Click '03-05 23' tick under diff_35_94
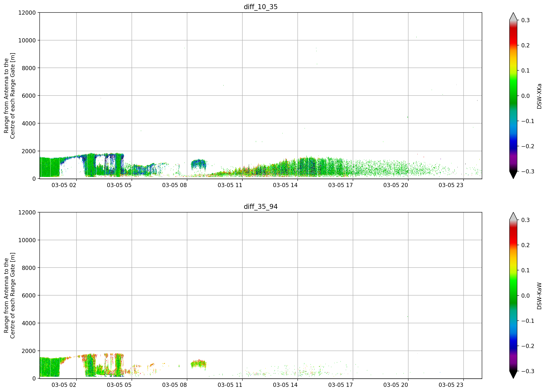 pyautogui.click(x=451, y=385)
